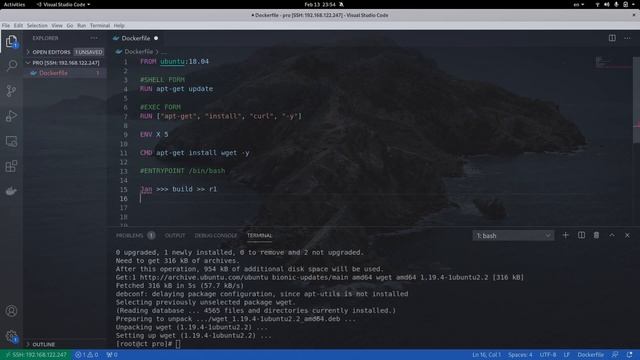Open Visual Studio Code app menu dropdown
The image size is (640, 360).
click(x=63, y=4)
